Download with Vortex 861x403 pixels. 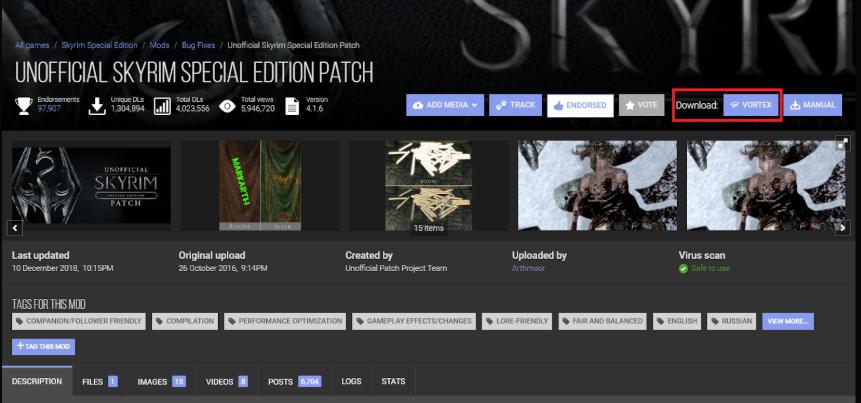tap(751, 105)
